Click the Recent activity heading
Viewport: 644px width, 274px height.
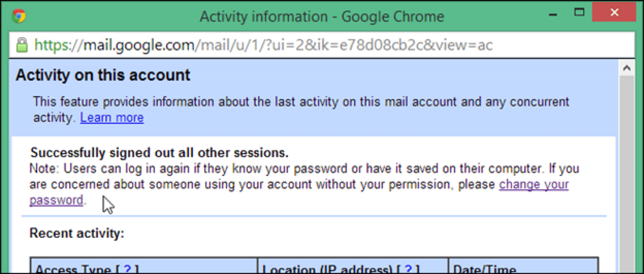(x=77, y=233)
